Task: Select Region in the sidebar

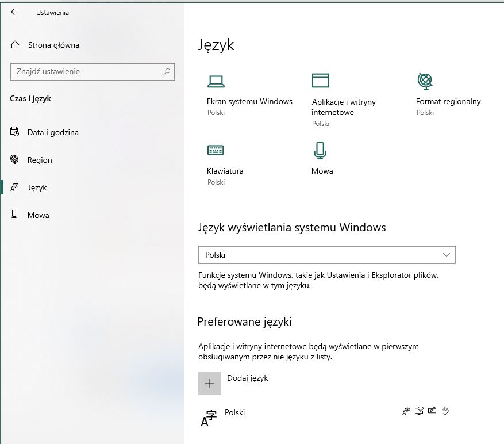Action: coord(40,160)
